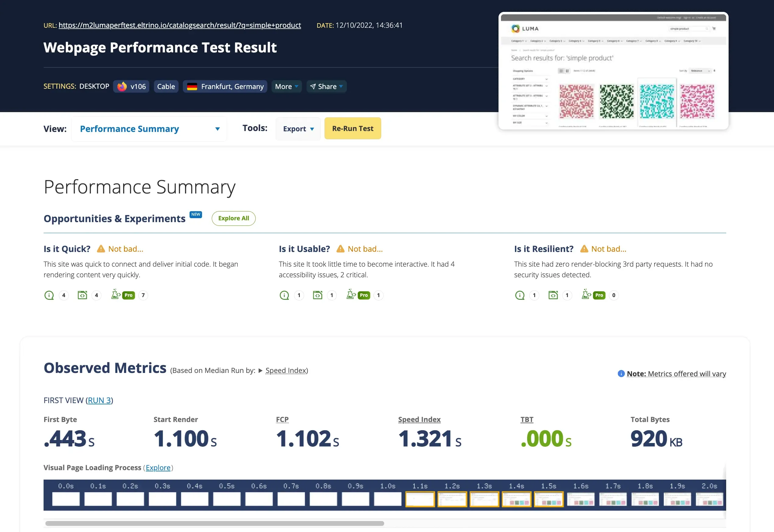
Task: Click the Explore All button
Action: 233,218
